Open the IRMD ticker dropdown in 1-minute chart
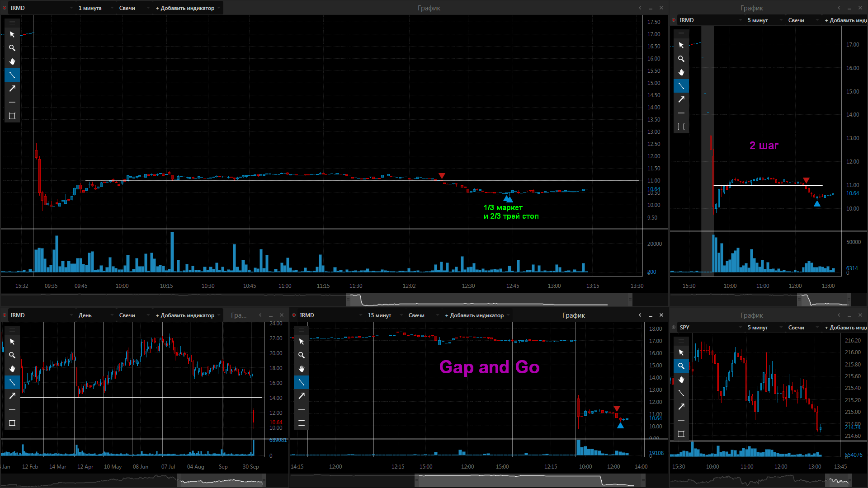The width and height of the screenshot is (868, 488). (42, 8)
